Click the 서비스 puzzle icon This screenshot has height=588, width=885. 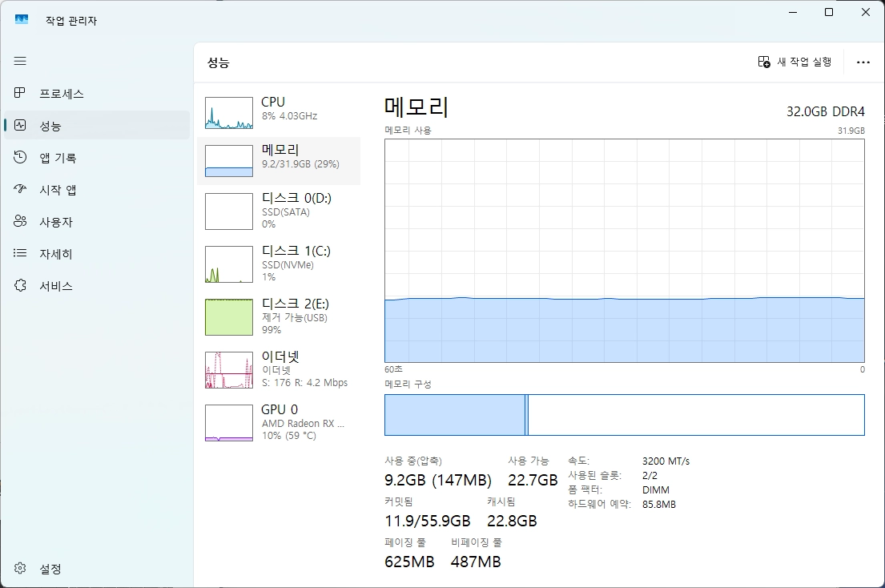pyautogui.click(x=20, y=285)
